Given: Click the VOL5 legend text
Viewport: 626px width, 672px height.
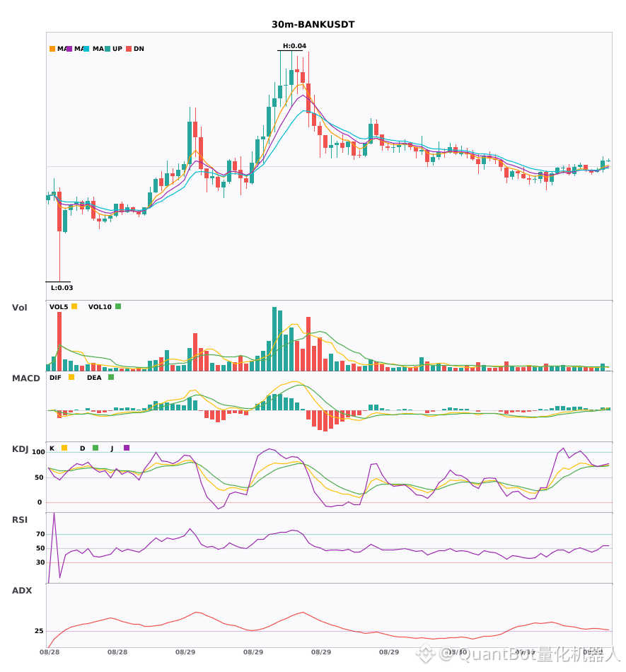Looking at the screenshot, I should point(59,307).
